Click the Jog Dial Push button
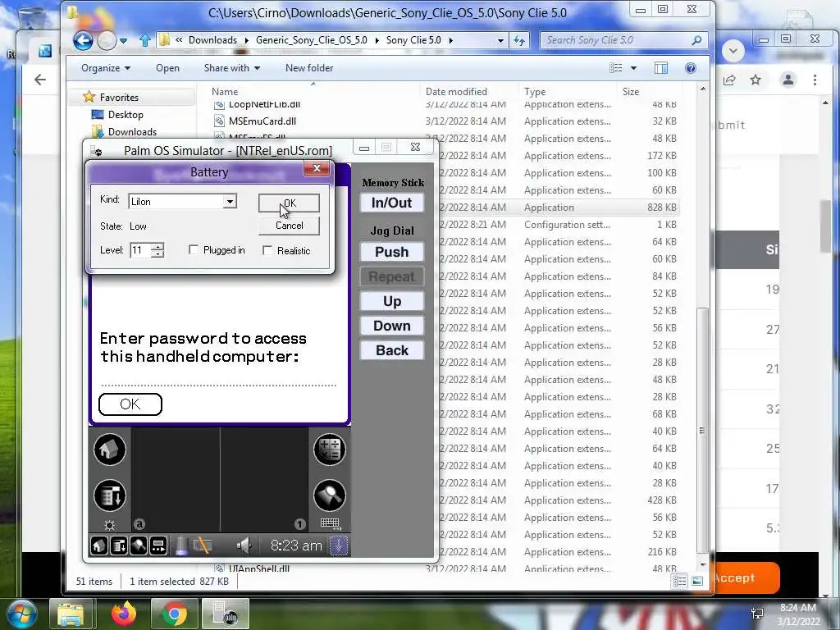 [x=391, y=252]
